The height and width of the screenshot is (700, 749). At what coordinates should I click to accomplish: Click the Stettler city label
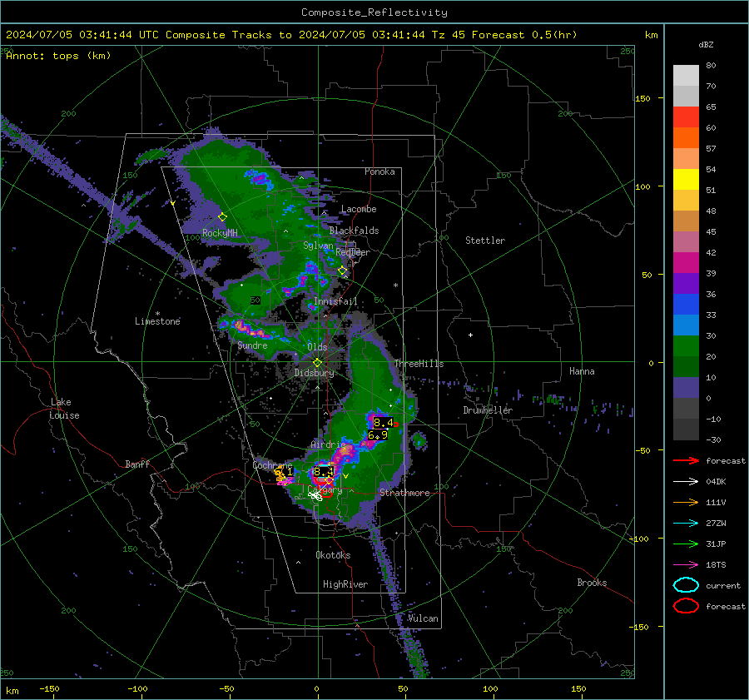click(x=485, y=241)
